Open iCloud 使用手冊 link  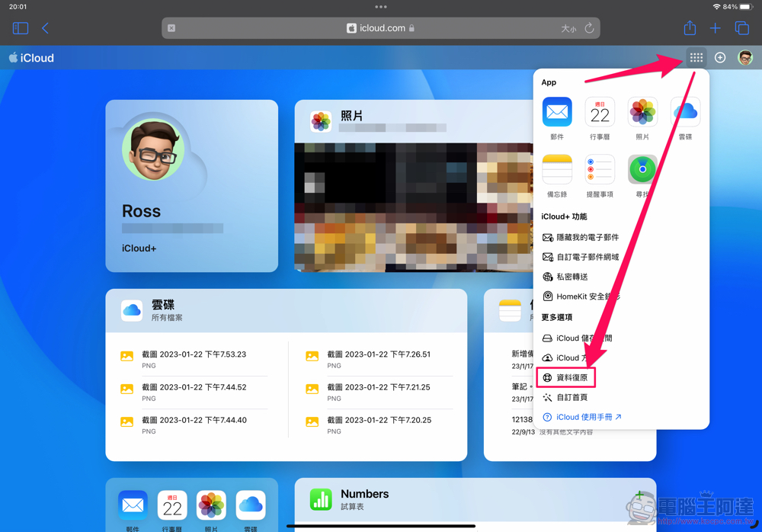[582, 417]
